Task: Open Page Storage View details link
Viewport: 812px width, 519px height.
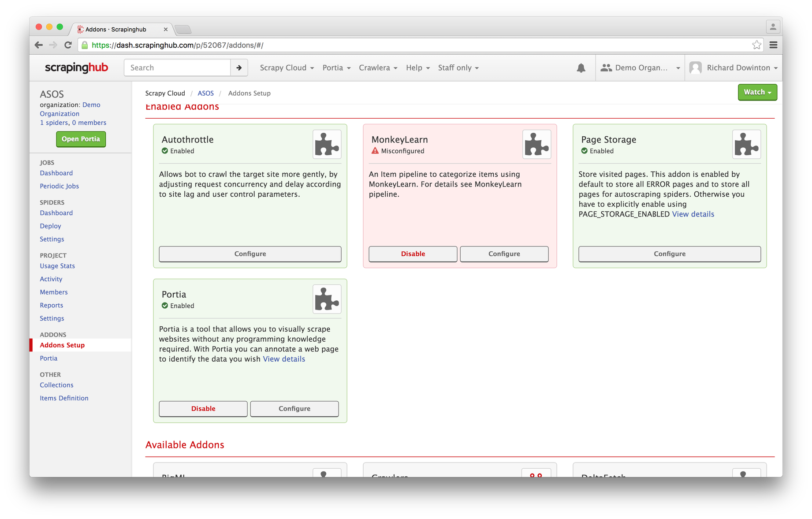Action: tap(693, 214)
